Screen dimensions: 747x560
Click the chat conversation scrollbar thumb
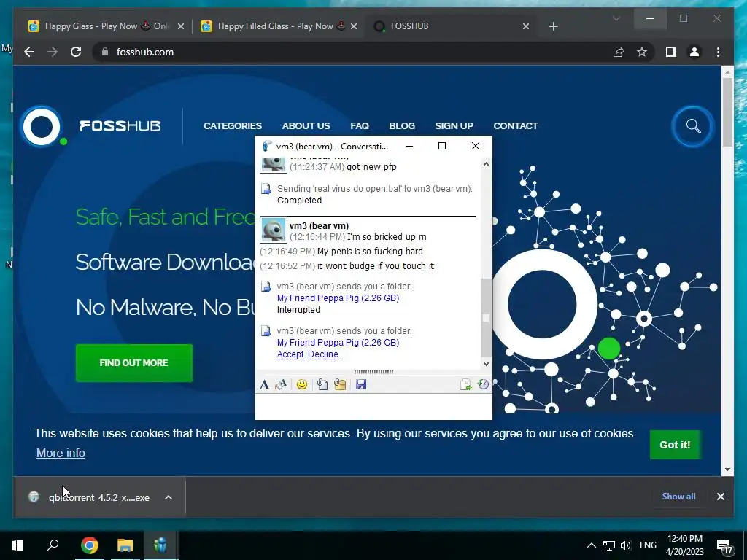486,317
